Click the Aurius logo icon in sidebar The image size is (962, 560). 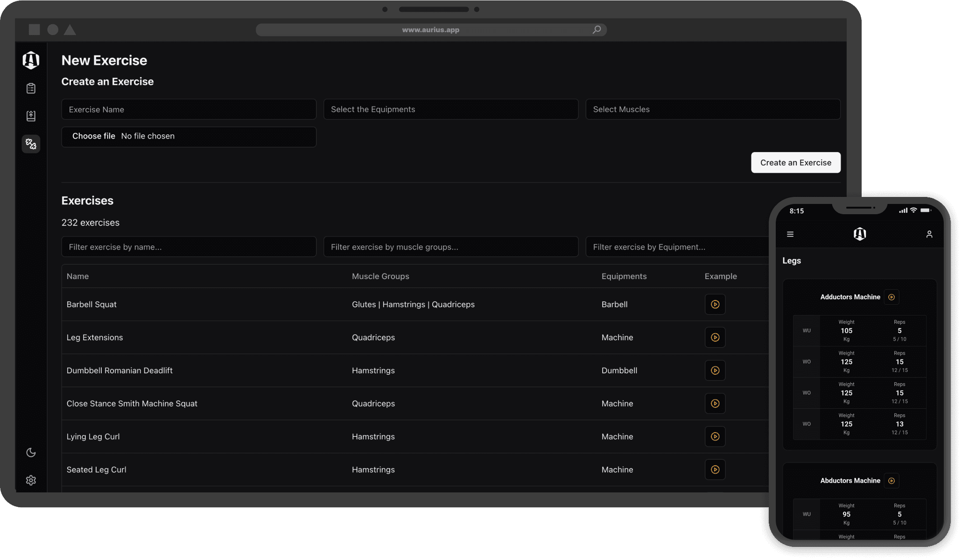30,60
